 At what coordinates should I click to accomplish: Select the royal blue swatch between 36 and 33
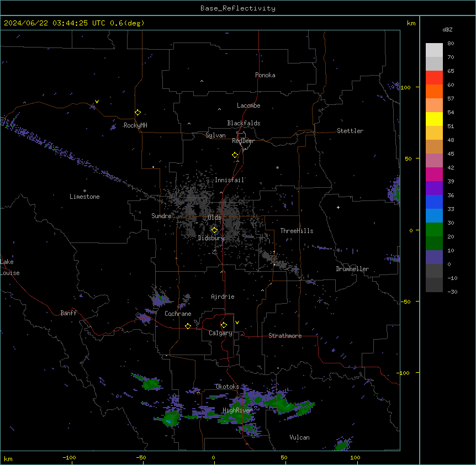pyautogui.click(x=434, y=202)
